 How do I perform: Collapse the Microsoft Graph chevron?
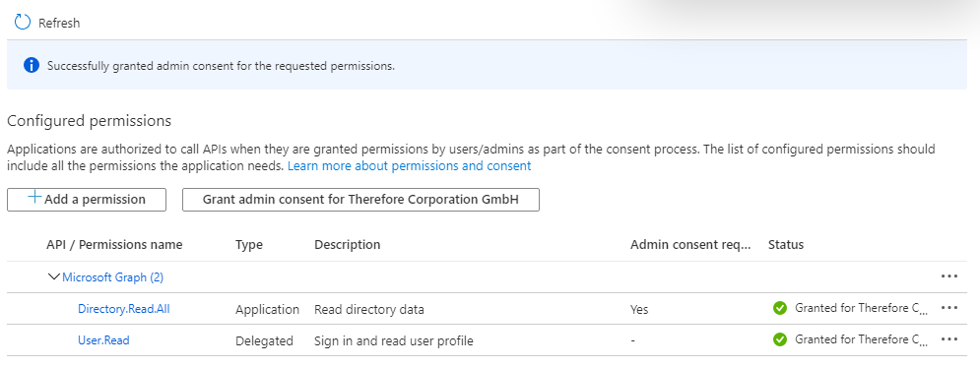(x=54, y=277)
